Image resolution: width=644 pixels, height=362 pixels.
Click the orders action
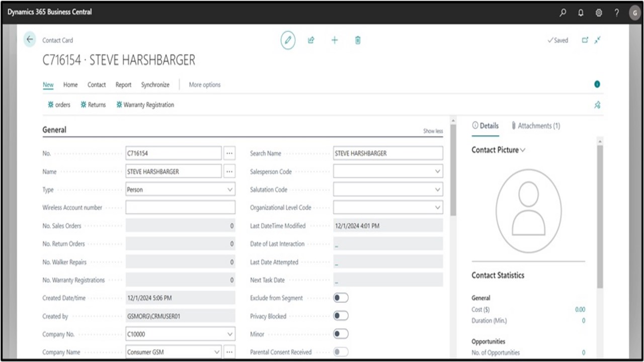tap(59, 105)
